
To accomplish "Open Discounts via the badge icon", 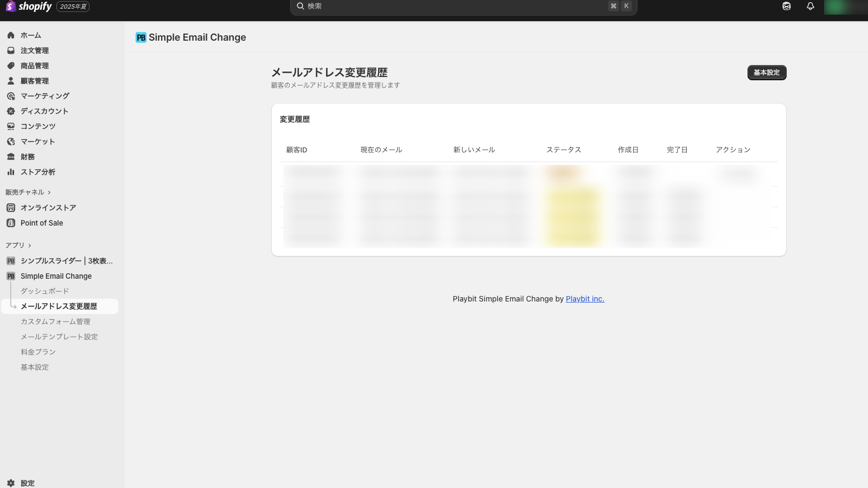I will click(x=11, y=111).
